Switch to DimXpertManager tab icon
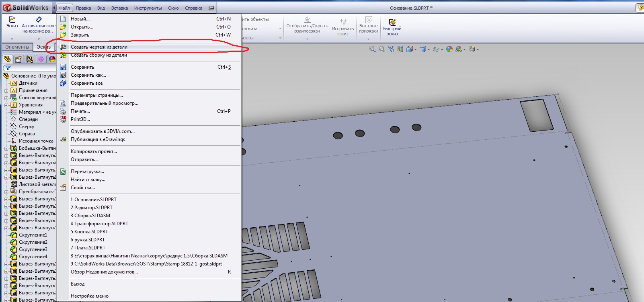 pos(41,59)
